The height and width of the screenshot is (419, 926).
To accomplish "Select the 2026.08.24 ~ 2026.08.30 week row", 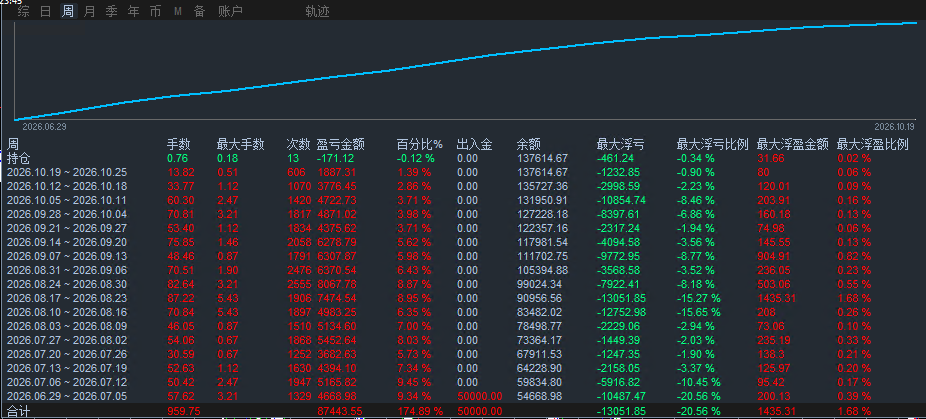I will point(463,284).
